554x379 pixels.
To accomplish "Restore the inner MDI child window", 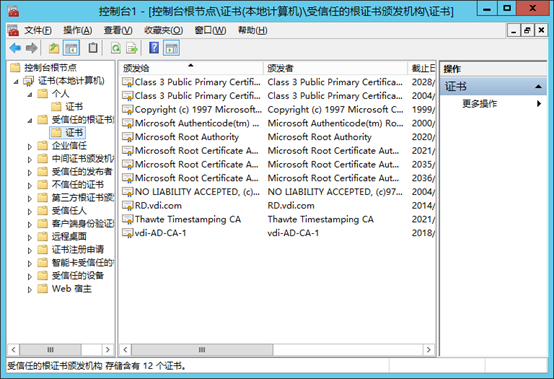I will [527, 30].
